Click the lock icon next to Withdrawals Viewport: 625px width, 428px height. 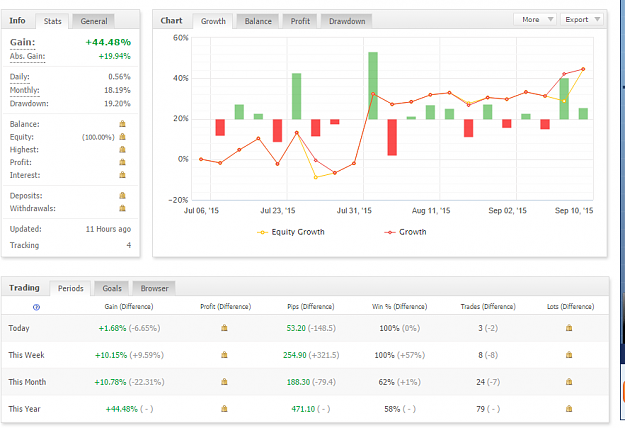click(122, 208)
